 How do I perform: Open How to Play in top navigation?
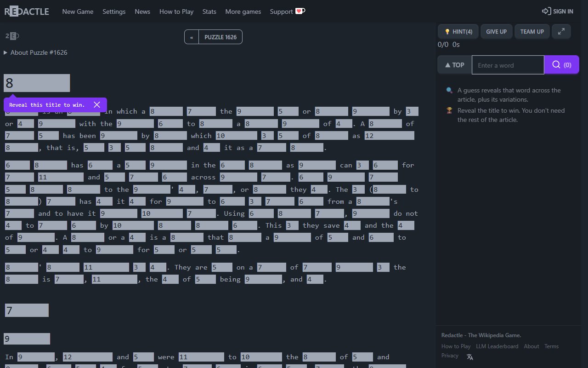[176, 11]
